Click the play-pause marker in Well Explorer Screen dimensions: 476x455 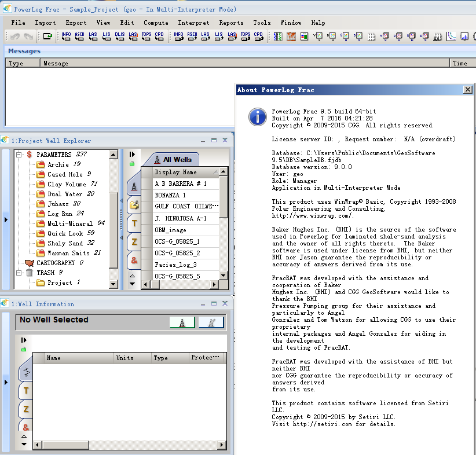tap(132, 154)
